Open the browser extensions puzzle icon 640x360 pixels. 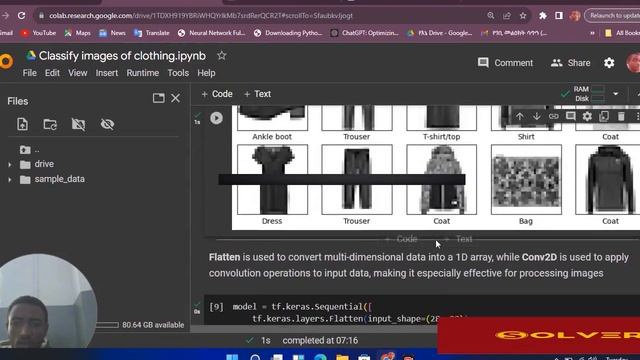point(542,16)
